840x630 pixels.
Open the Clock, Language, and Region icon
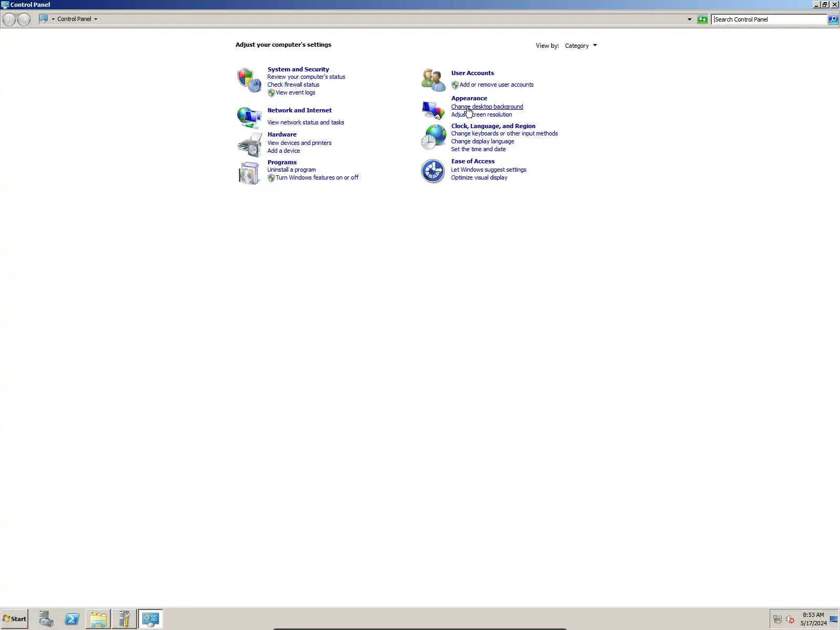pos(433,137)
